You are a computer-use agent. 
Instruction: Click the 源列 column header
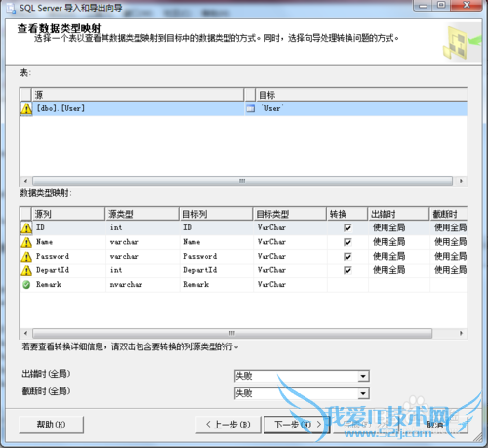[68, 214]
